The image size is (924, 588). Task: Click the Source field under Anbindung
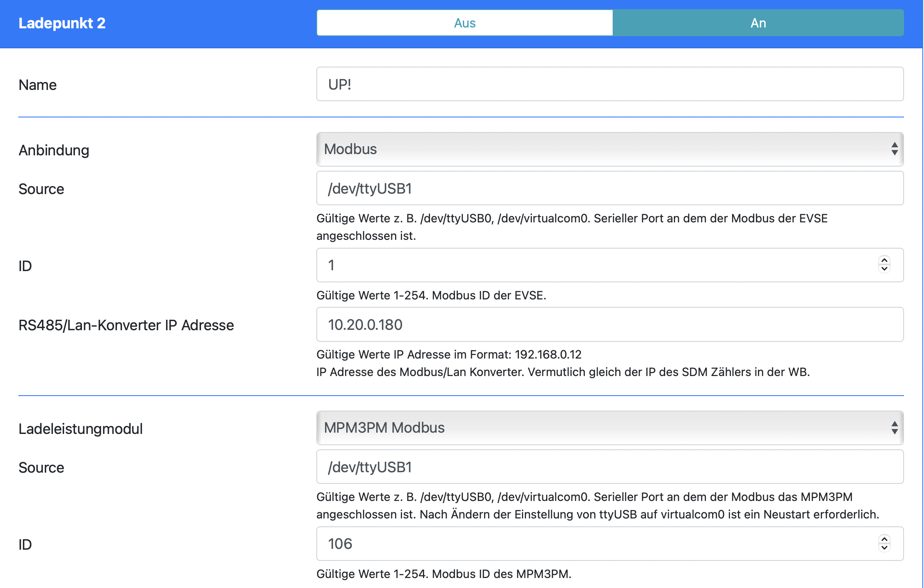[609, 188]
